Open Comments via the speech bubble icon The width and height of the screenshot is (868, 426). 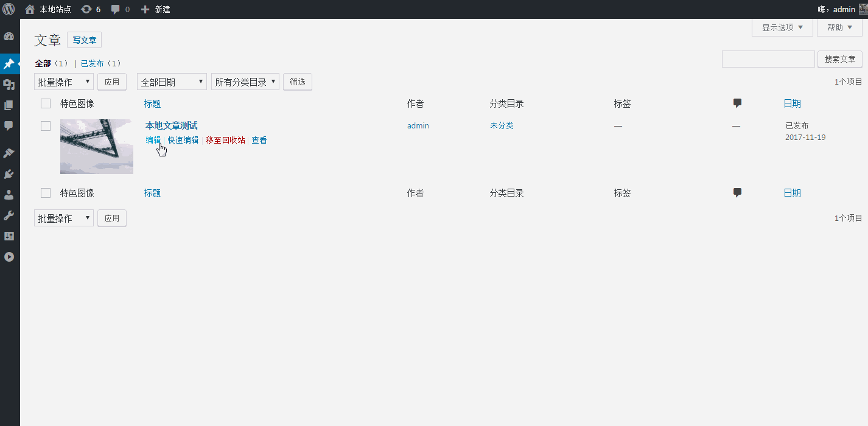pos(10,125)
